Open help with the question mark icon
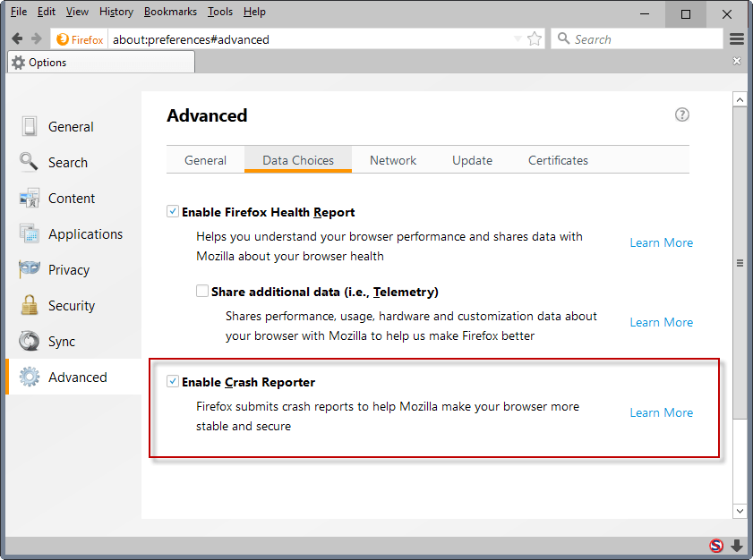This screenshot has width=753, height=560. (682, 115)
